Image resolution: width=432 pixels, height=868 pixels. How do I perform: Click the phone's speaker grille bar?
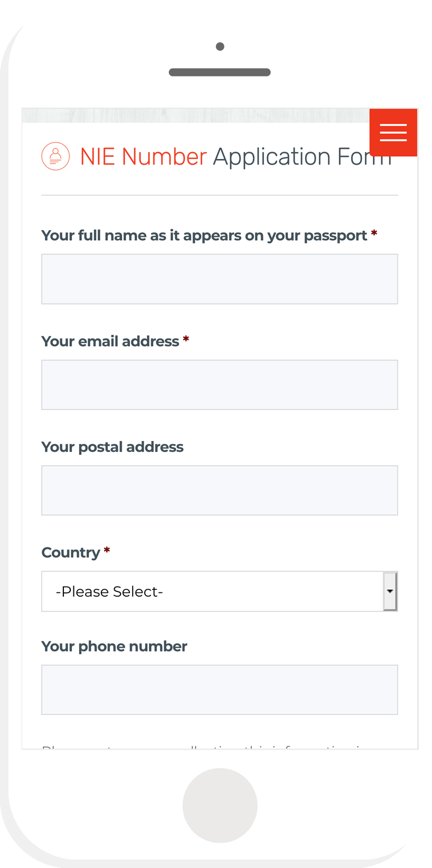click(x=220, y=72)
